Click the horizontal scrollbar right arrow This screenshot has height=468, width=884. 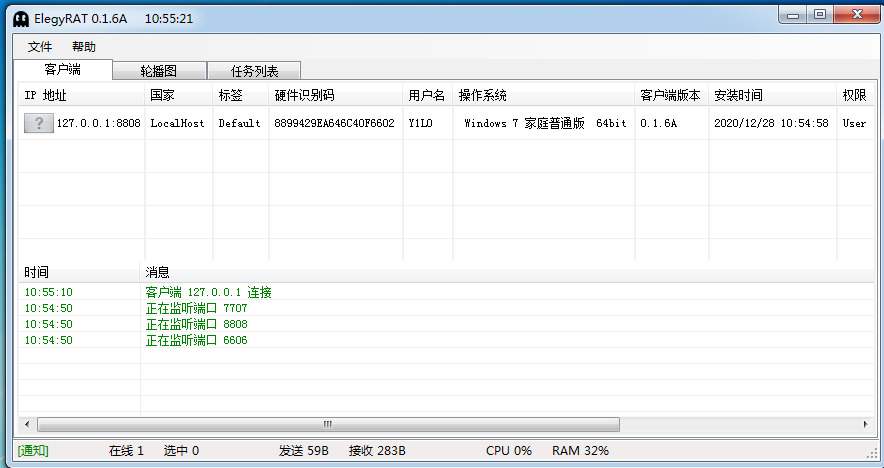865,424
